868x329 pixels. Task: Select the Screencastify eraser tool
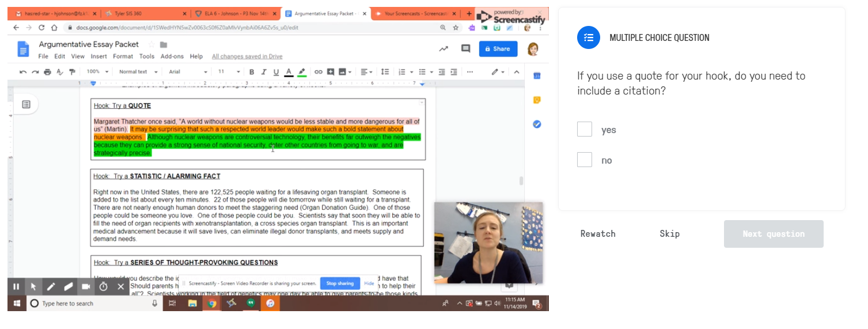69,286
